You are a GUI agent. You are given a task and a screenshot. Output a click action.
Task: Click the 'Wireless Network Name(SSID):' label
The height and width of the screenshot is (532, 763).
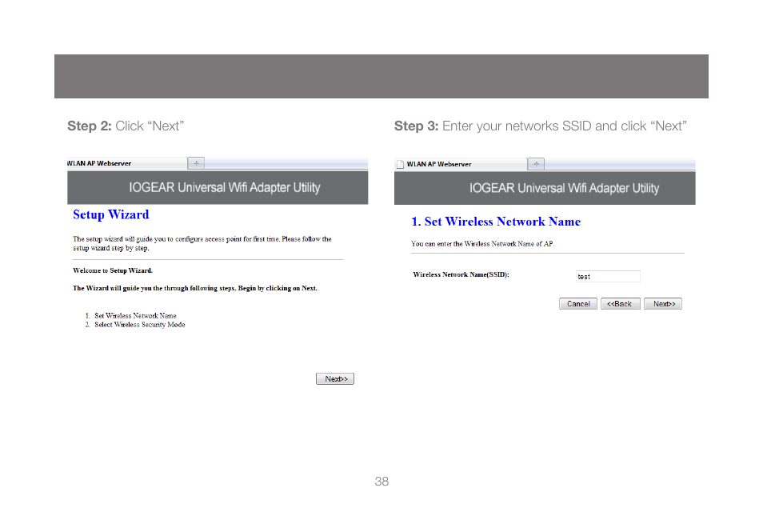coord(461,274)
